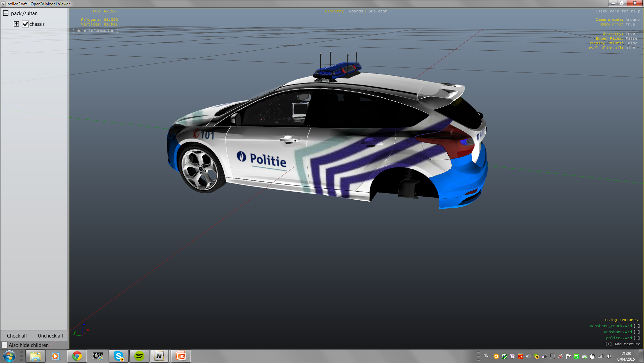Viewport: 644px width, 363px height.
Task: Open Windows Explorer from taskbar
Action: click(35, 356)
